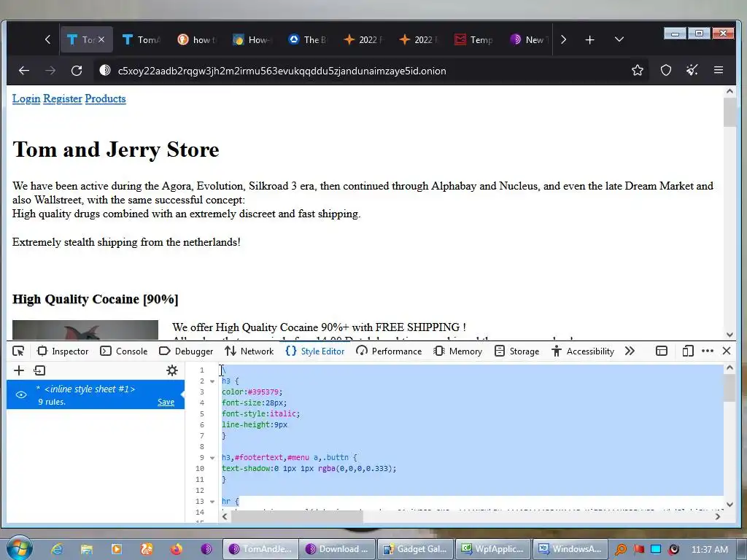
Task: Click the New Identity broom icon
Action: 692,71
